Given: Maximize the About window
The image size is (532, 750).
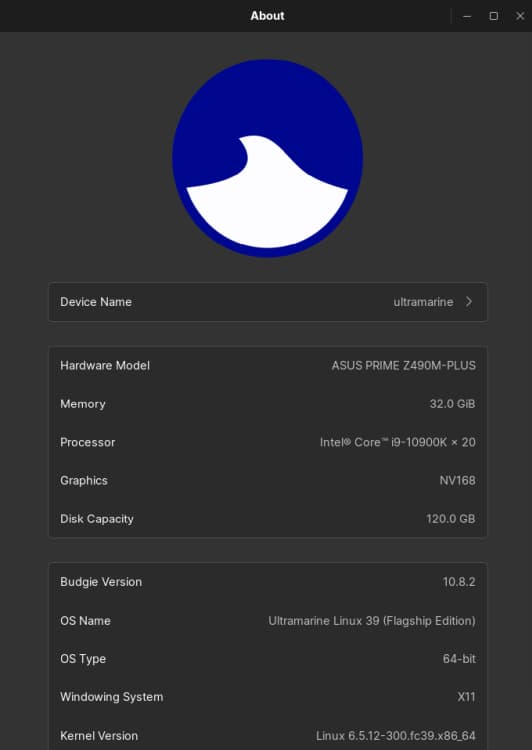Looking at the screenshot, I should [x=494, y=16].
